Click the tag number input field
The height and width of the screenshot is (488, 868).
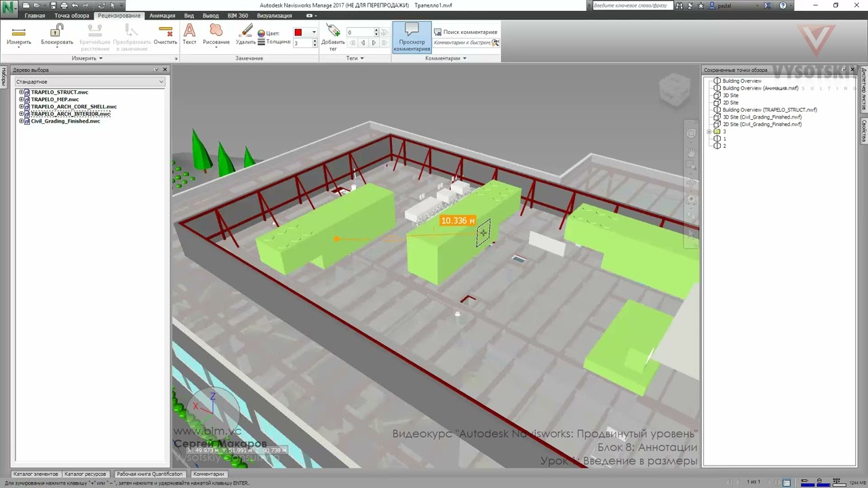click(359, 33)
